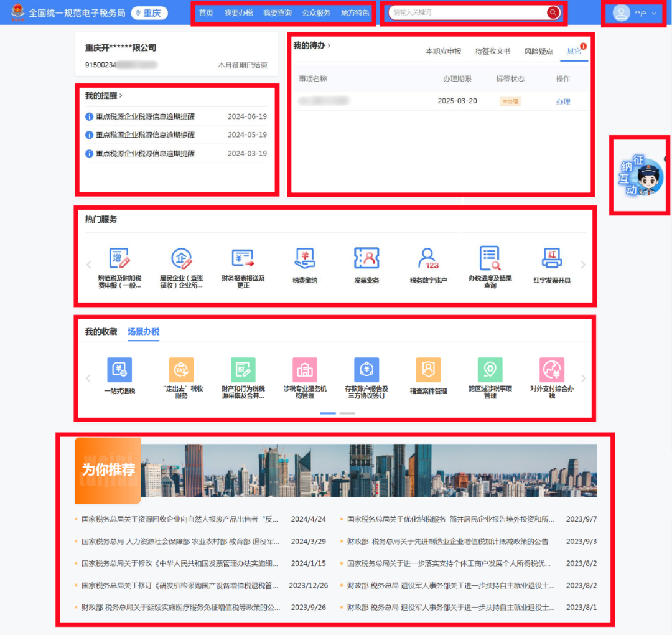
Task: Open 红字发票开具 icon
Action: tap(551, 258)
